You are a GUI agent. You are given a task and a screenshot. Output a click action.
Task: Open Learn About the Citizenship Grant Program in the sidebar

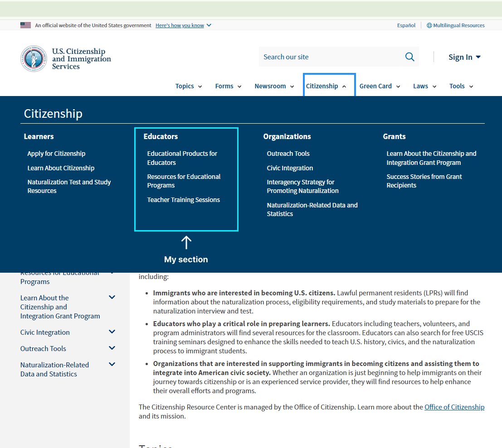[x=60, y=307]
